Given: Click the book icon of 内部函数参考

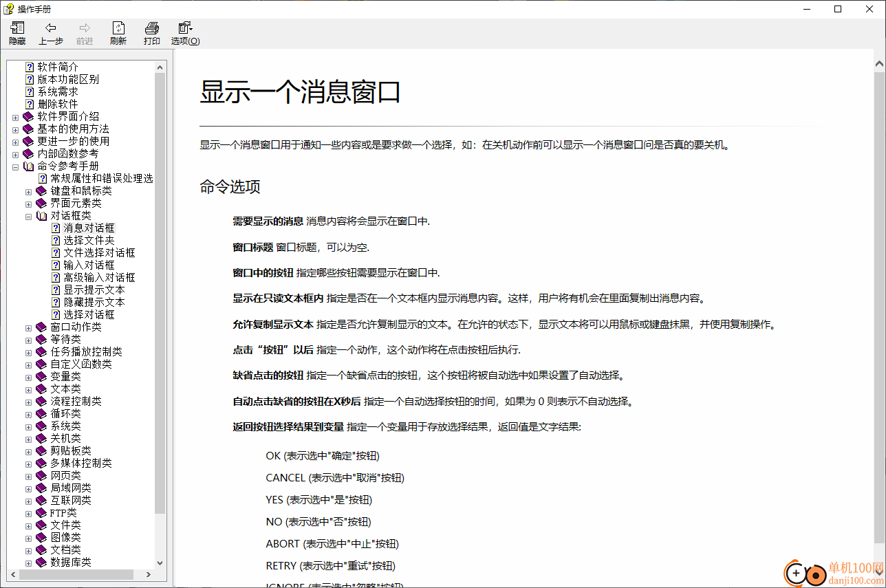Looking at the screenshot, I should coord(28,153).
